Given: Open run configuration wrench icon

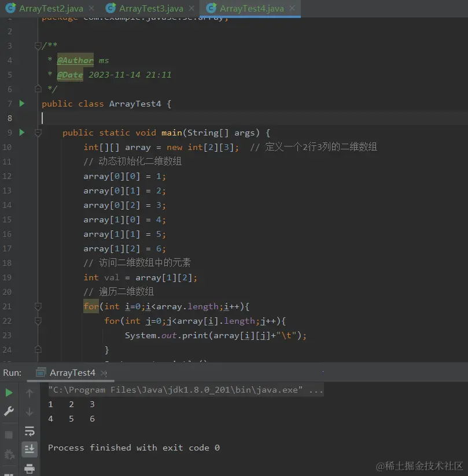Looking at the screenshot, I should 9,411.
